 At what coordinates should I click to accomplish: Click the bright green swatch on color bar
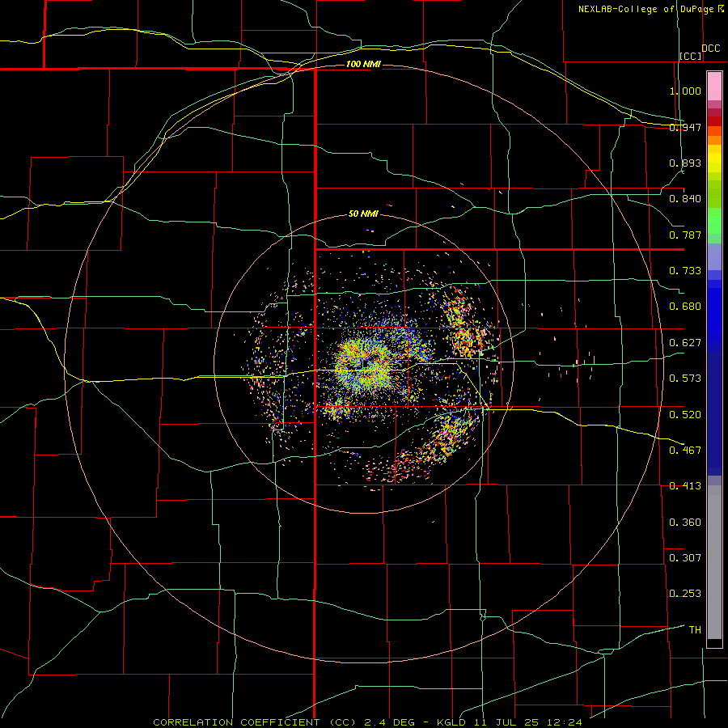[x=714, y=221]
